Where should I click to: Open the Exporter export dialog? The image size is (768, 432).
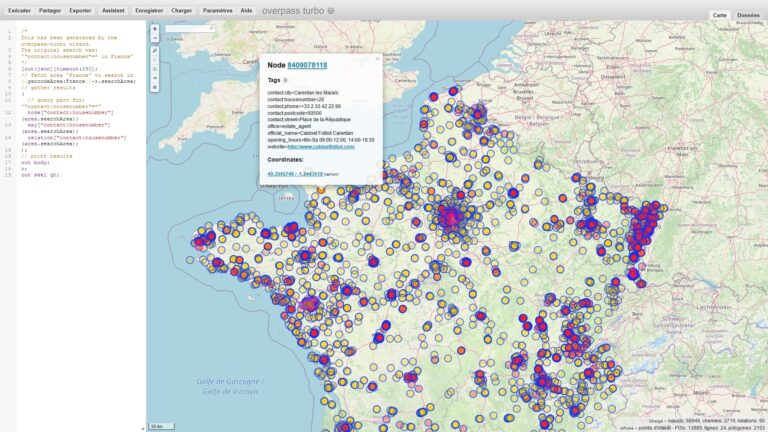80,10
